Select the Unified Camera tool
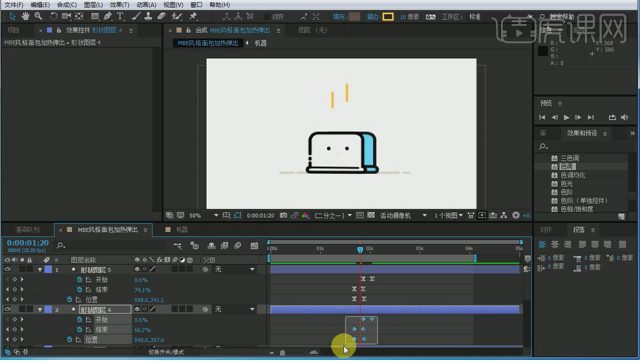641x361 pixels. pyautogui.click(x=66, y=16)
